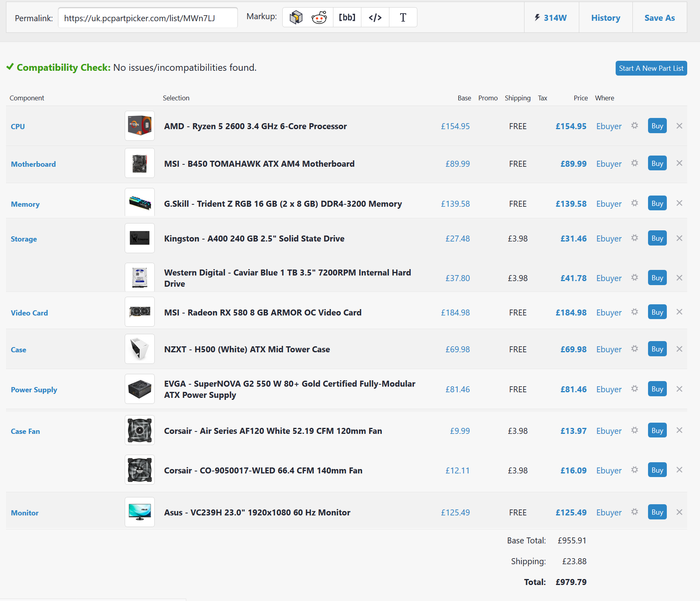The image size is (700, 601).
Task: Buy the Kingston A400 SSD
Action: click(657, 238)
